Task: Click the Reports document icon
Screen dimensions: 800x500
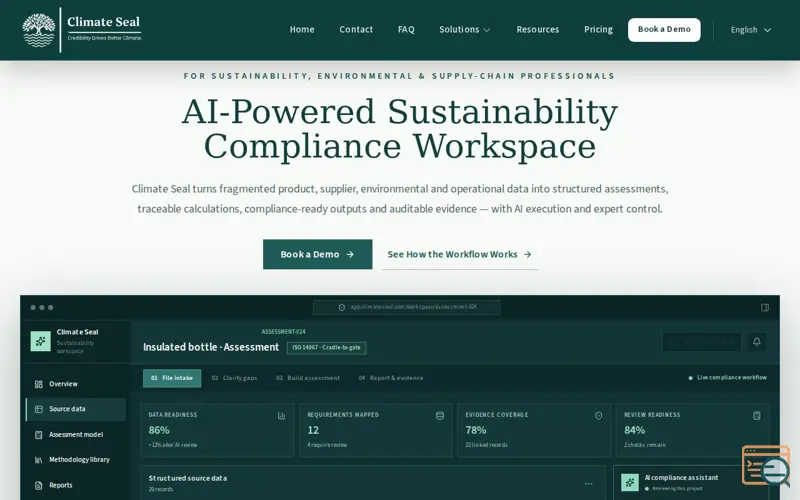Action: coord(39,485)
